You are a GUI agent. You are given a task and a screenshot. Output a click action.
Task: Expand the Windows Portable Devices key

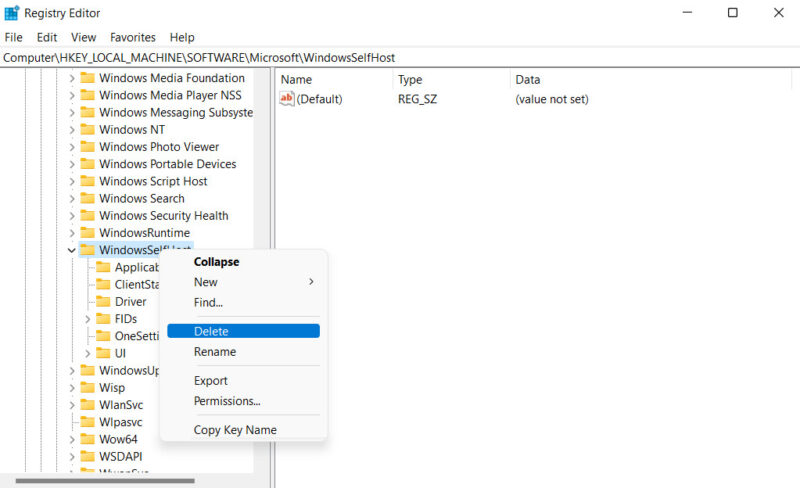coord(72,164)
